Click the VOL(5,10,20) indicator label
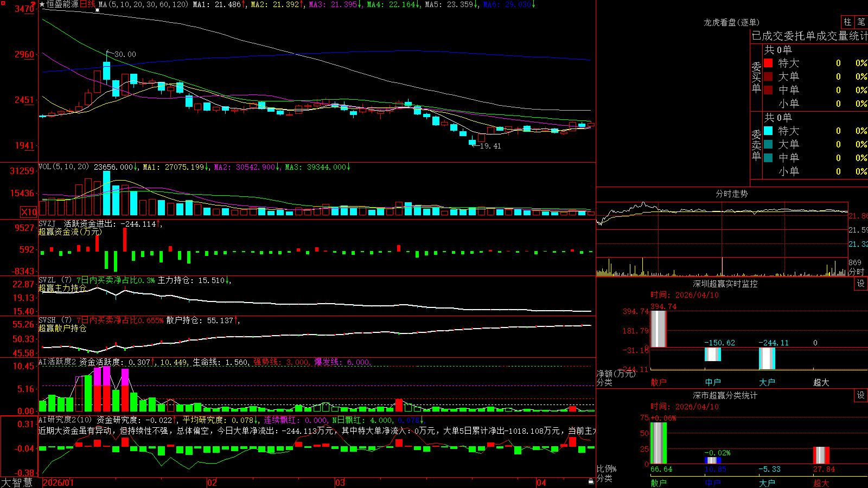 63,167
